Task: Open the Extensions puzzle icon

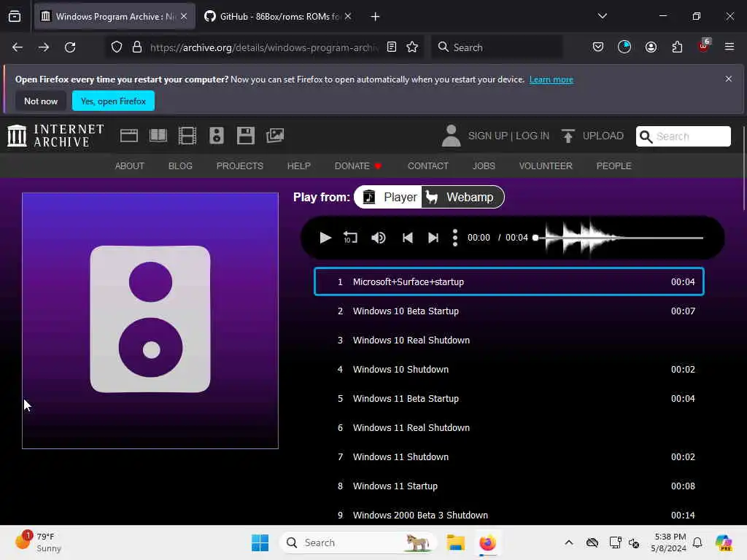Action: coord(677,47)
